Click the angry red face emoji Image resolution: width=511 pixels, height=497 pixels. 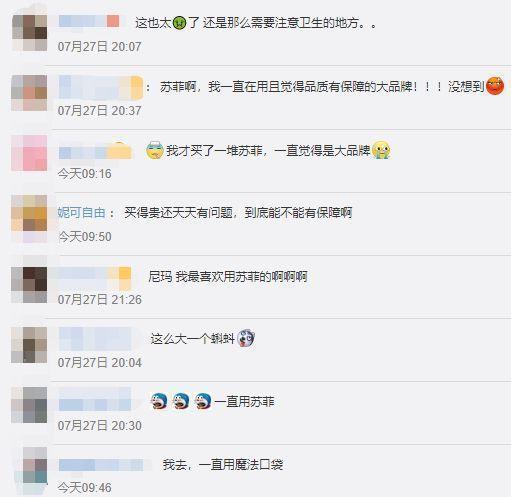[495, 86]
